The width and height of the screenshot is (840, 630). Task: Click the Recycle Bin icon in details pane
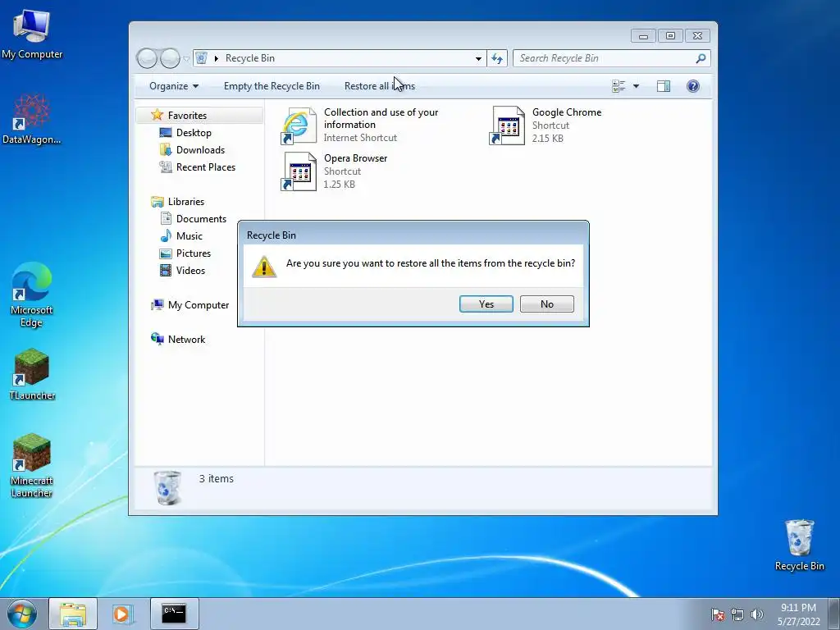pos(167,487)
